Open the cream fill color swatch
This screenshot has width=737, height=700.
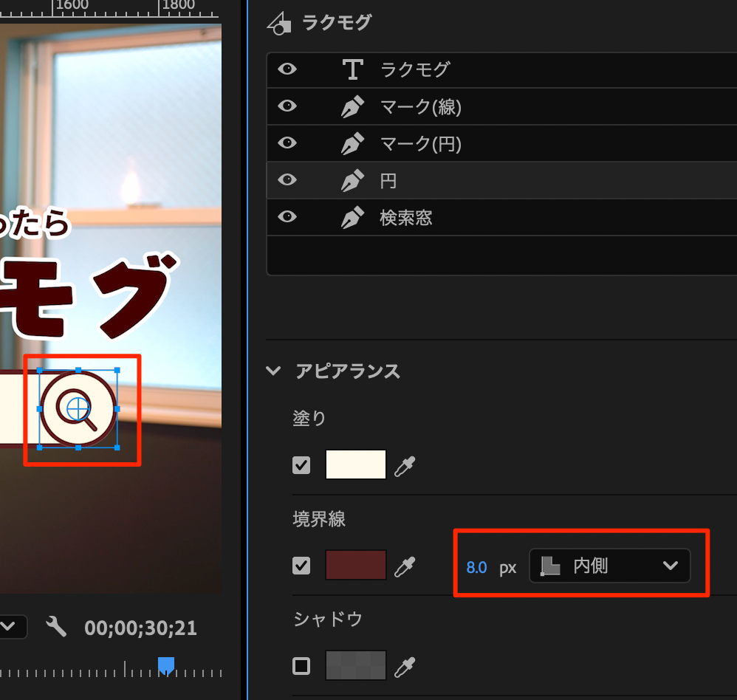[356, 465]
